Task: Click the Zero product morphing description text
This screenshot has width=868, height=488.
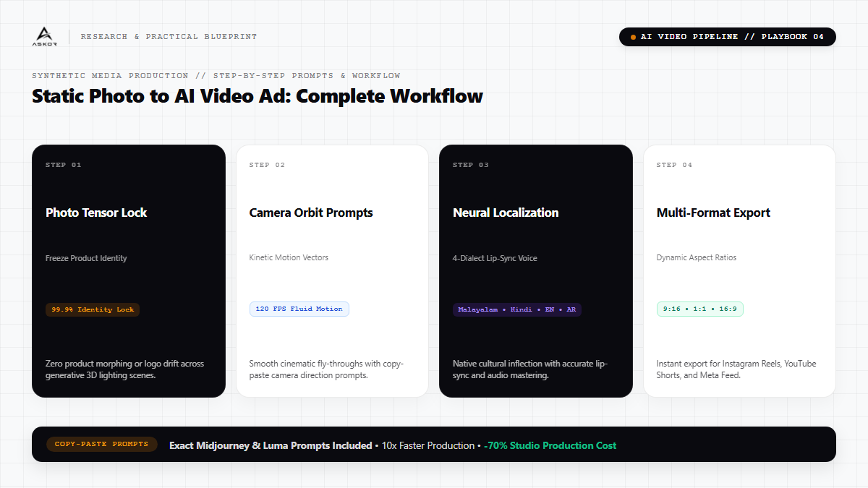Action: [x=124, y=369]
